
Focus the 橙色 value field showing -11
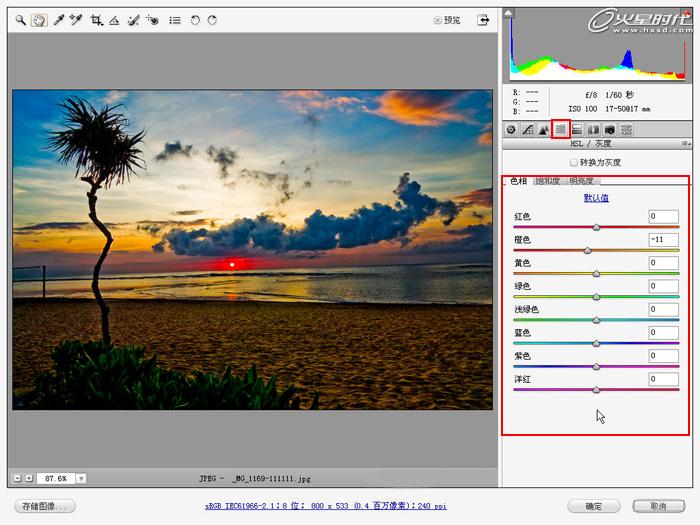coord(663,240)
